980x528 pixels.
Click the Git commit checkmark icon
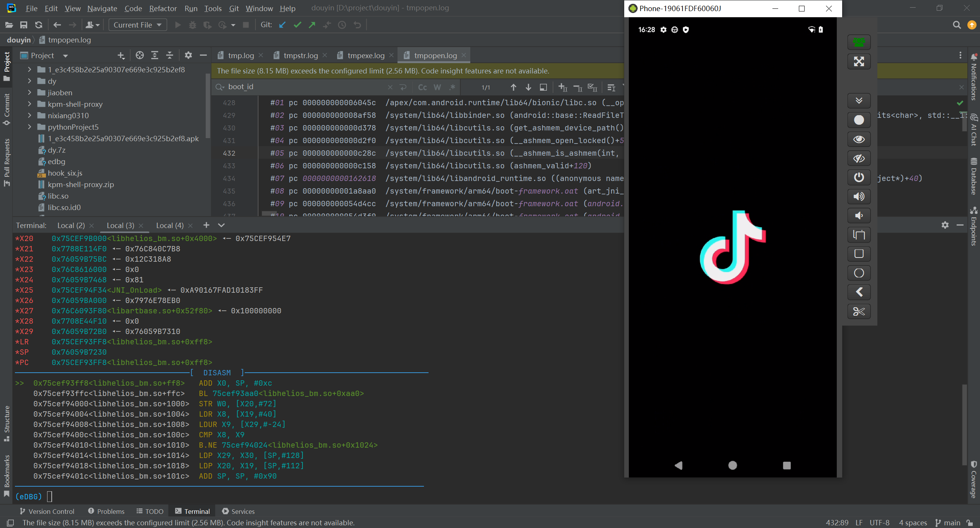[297, 25]
